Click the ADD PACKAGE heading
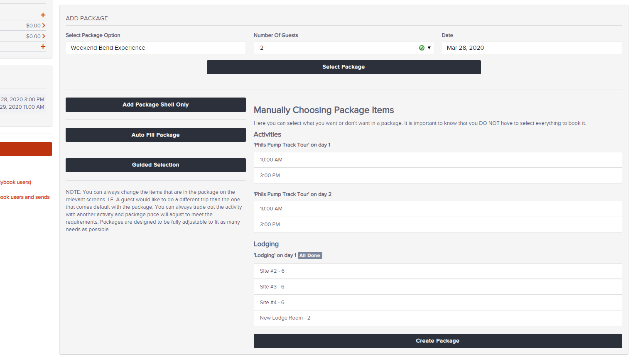The width and height of the screenshot is (633, 364). point(87,18)
